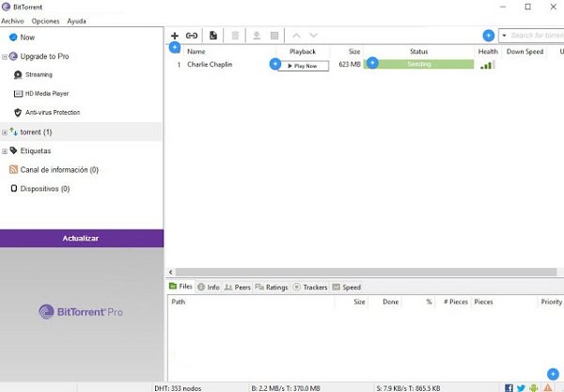Sort by Health column header
Viewport: 564px width, 392px height.
488,52
